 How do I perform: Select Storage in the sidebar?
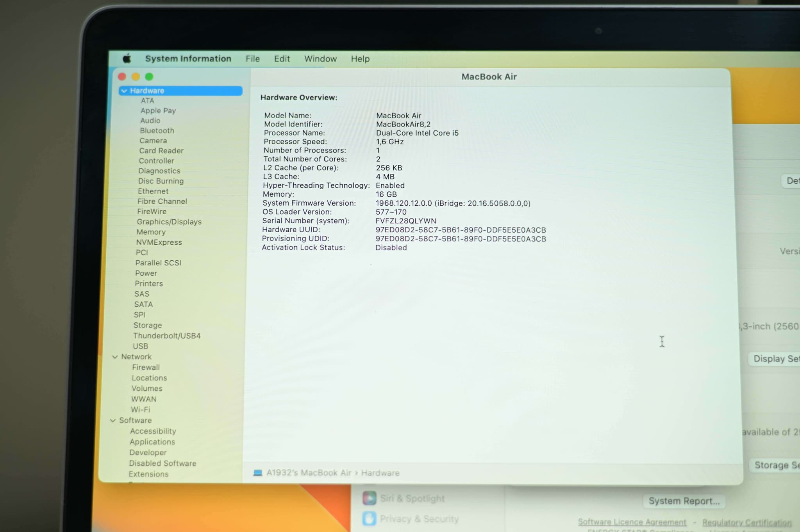pos(148,325)
